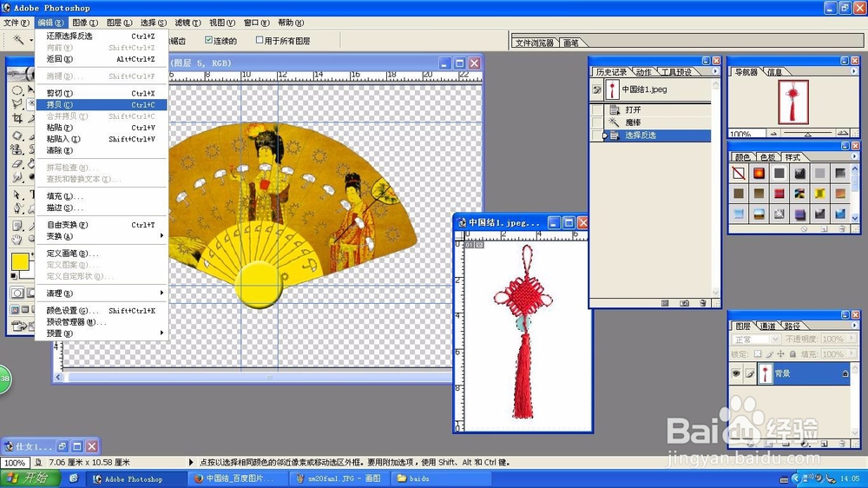
Task: Select the eraser tool
Action: coord(17,163)
